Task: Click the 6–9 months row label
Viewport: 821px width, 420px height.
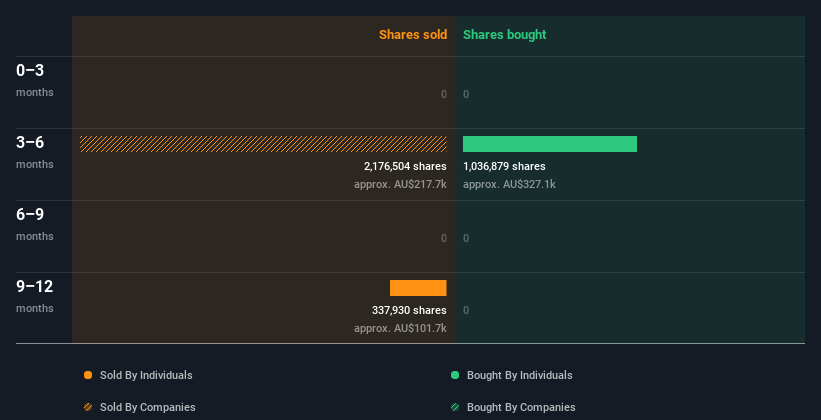Action: click(x=35, y=224)
